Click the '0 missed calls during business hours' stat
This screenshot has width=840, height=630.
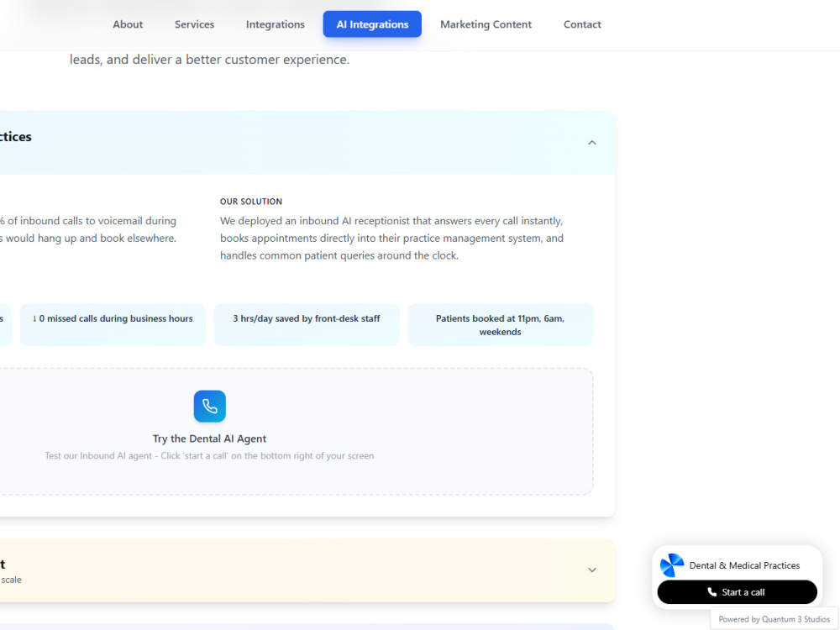(x=113, y=324)
